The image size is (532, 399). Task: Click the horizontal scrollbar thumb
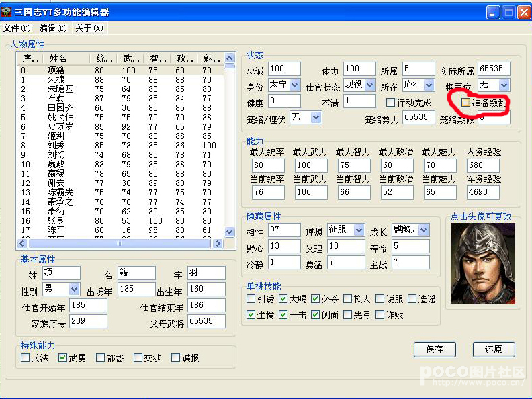point(120,243)
